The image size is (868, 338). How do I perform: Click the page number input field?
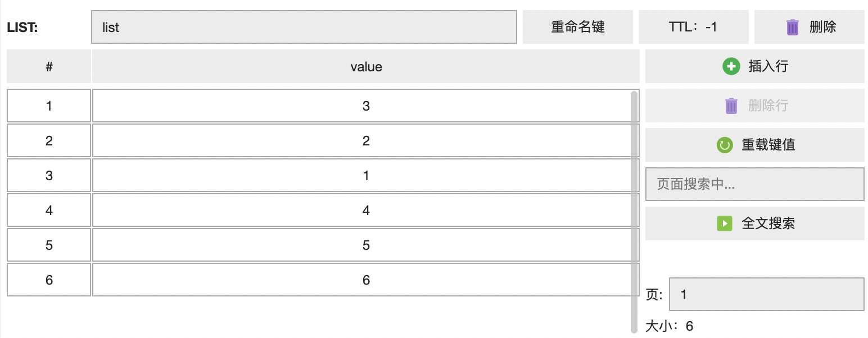pos(766,294)
